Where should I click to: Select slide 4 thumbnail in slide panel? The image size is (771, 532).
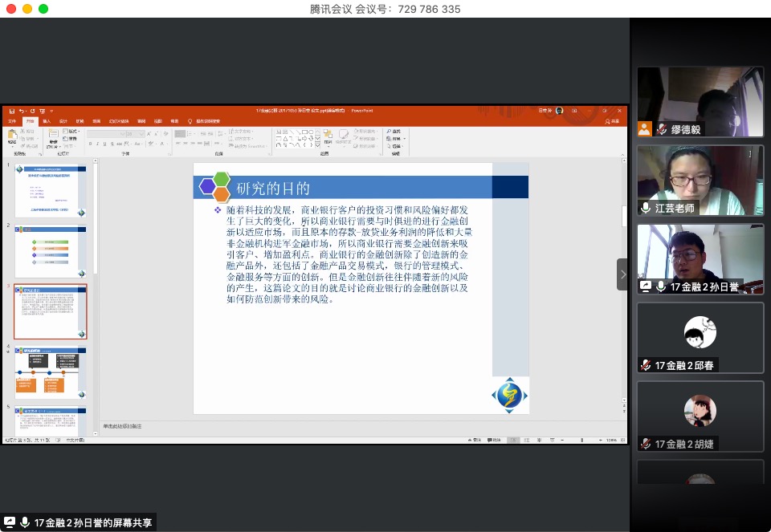point(51,372)
